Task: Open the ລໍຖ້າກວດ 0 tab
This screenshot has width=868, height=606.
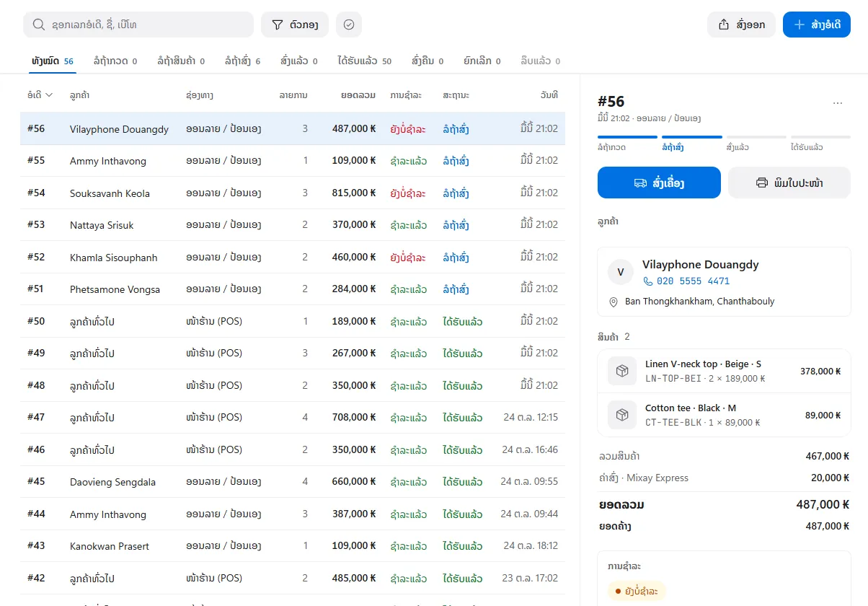Action: tap(115, 61)
